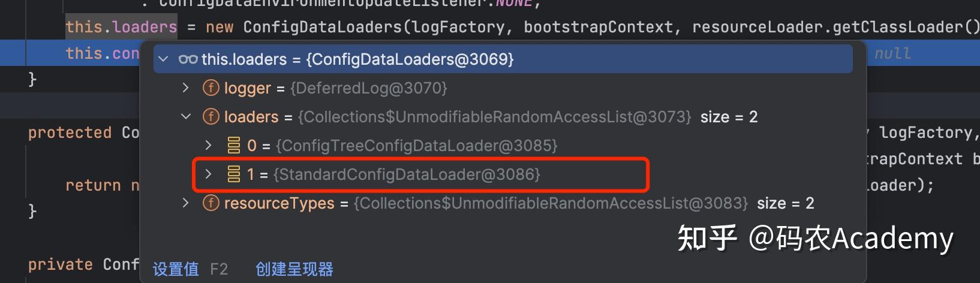Click the watch glasses icon beside this.loaders

[188, 59]
